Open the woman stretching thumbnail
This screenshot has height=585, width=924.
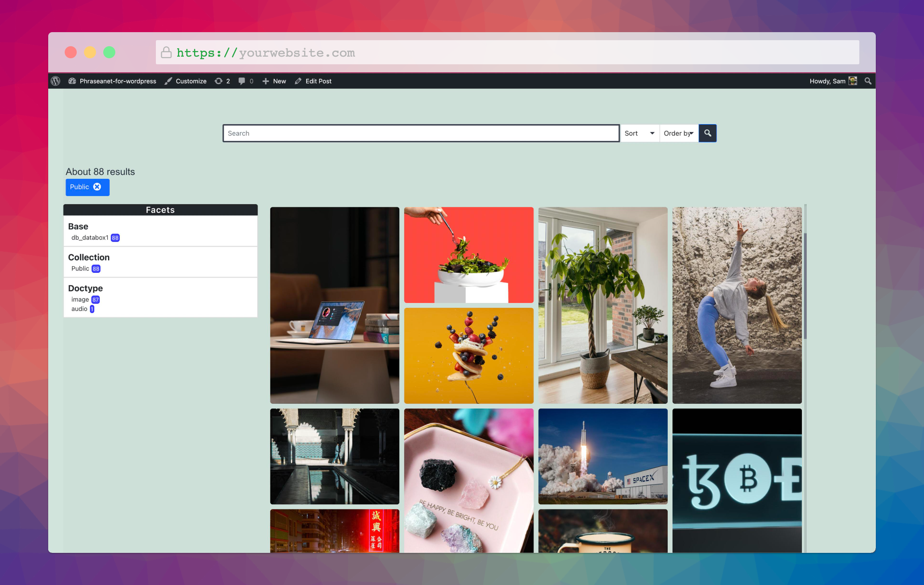737,305
